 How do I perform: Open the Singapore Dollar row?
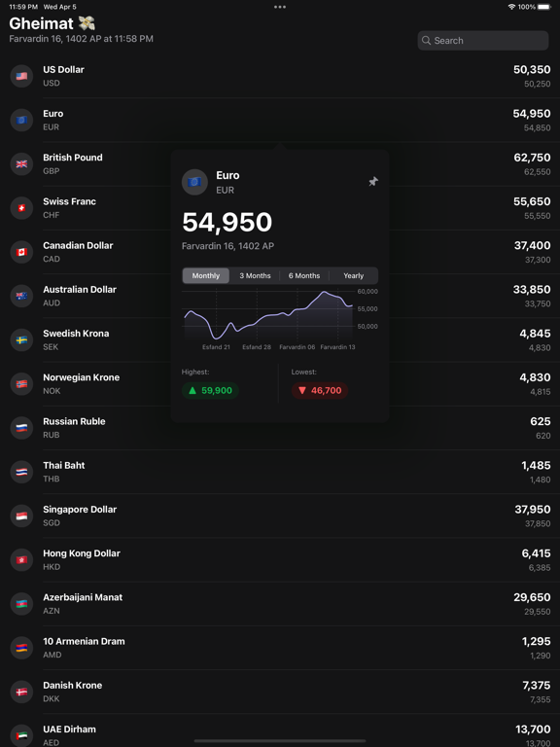(280, 516)
